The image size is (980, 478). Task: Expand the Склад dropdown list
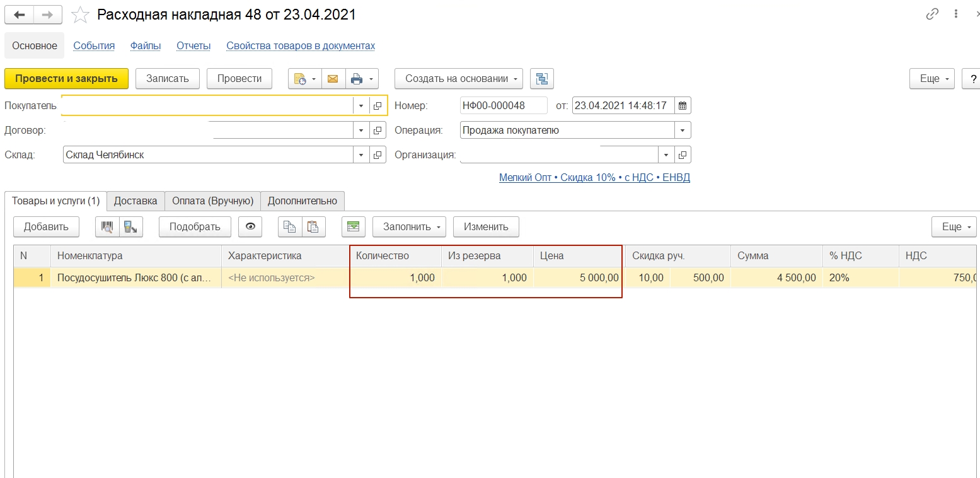[x=361, y=155]
